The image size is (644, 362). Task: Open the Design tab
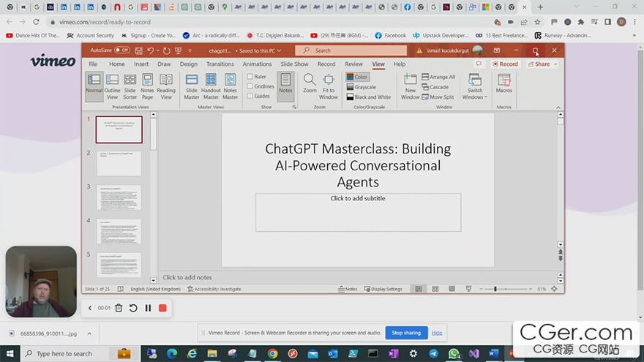pos(189,64)
